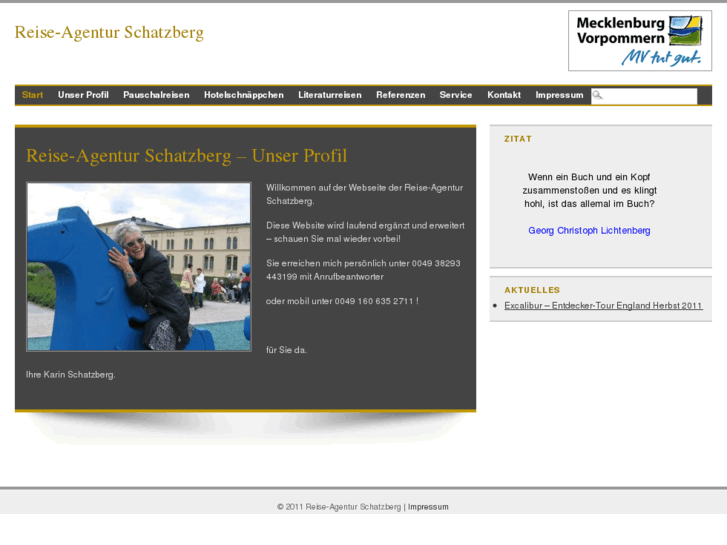Open the Mecklenburg Vorpommern logo banner
This screenshot has width=727, height=545.
click(640, 41)
